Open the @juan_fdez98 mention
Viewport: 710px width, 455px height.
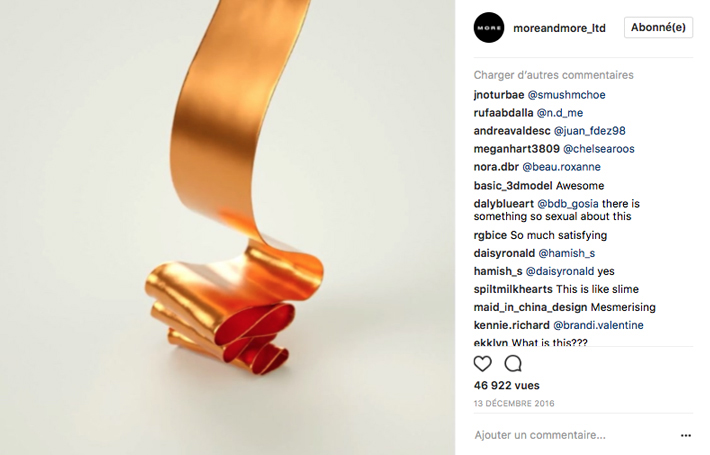point(590,131)
